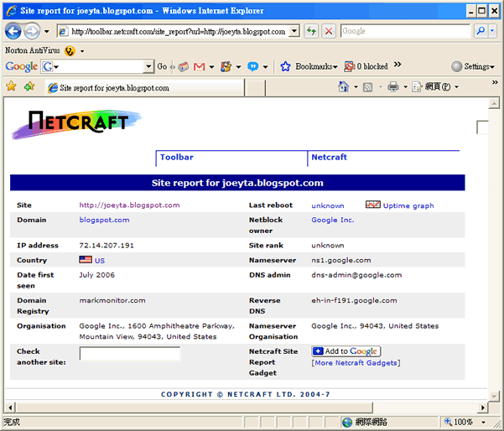Open the zoom level dropdown arrow
The image size is (504, 431).
tap(483, 422)
